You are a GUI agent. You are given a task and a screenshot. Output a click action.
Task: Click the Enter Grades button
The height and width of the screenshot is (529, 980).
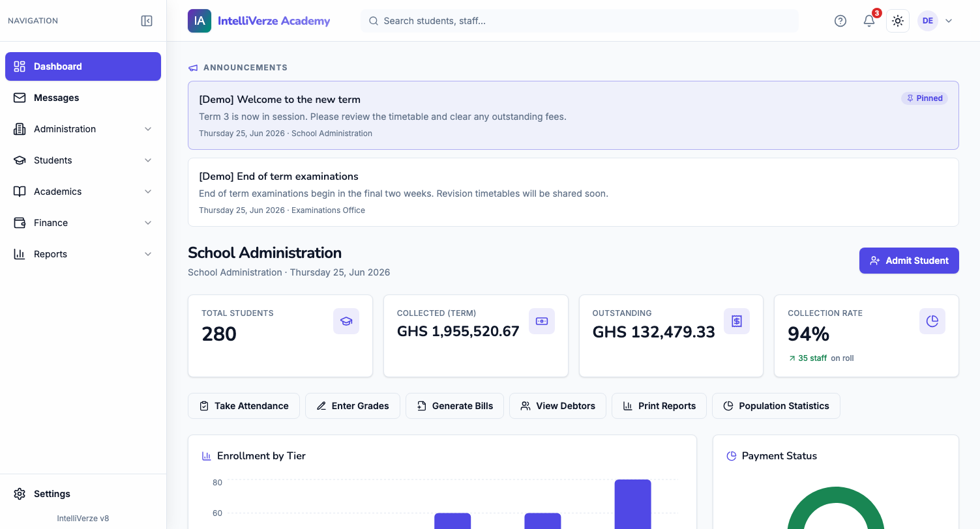[x=353, y=406]
